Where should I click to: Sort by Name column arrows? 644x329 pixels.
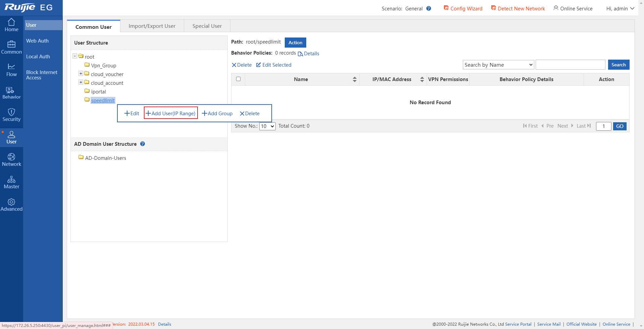[355, 79]
